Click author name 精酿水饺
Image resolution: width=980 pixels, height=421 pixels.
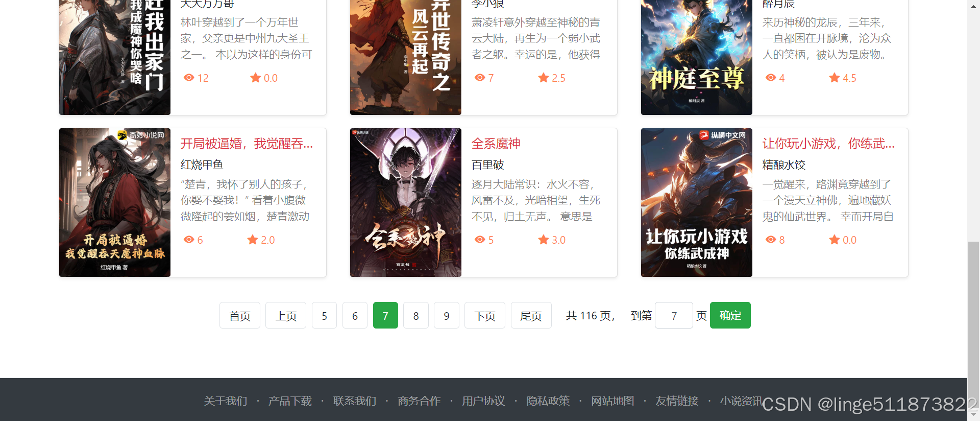pyautogui.click(x=784, y=165)
